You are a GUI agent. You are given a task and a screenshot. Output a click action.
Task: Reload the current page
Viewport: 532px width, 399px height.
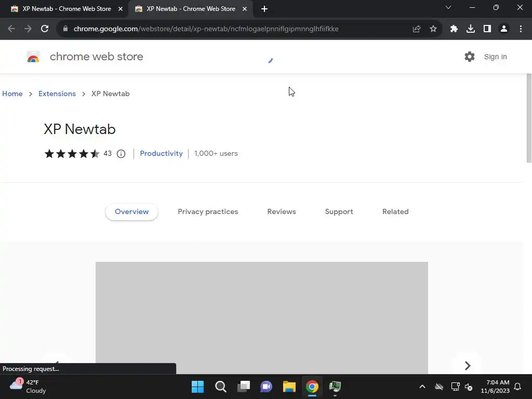45,29
